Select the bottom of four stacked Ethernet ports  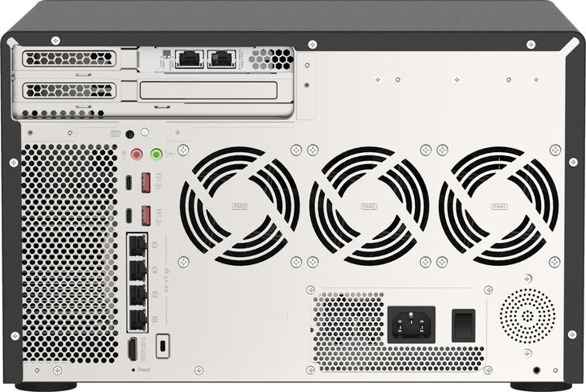(138, 318)
